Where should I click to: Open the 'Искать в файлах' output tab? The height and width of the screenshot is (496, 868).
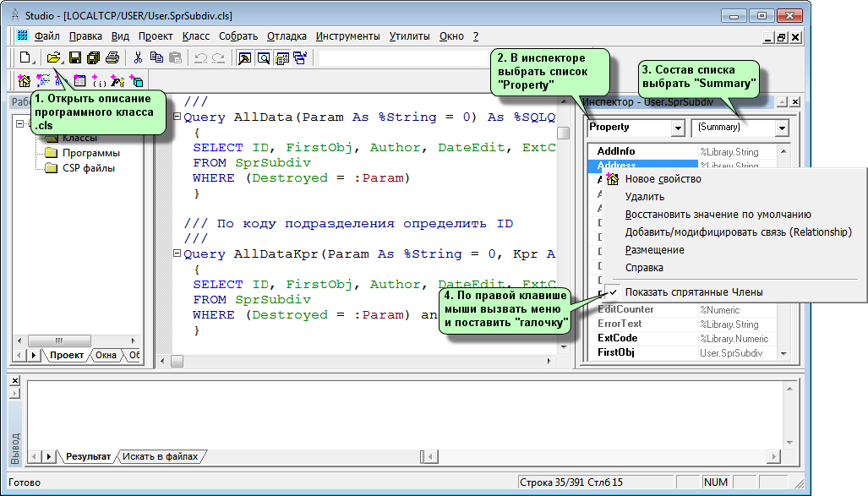(x=161, y=456)
